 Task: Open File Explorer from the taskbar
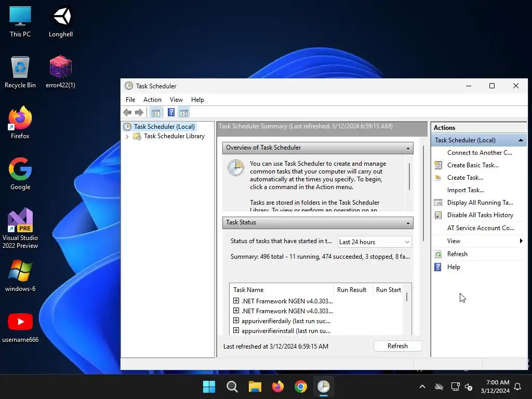(255, 387)
